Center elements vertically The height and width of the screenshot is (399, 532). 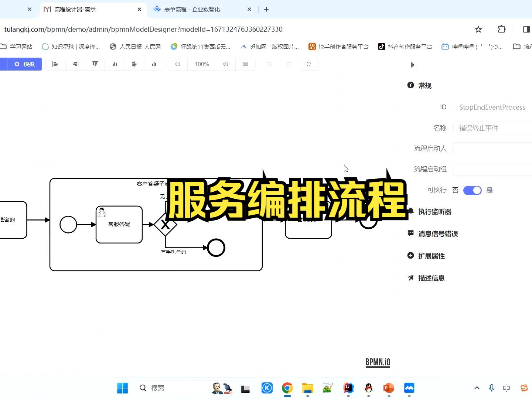(154, 64)
